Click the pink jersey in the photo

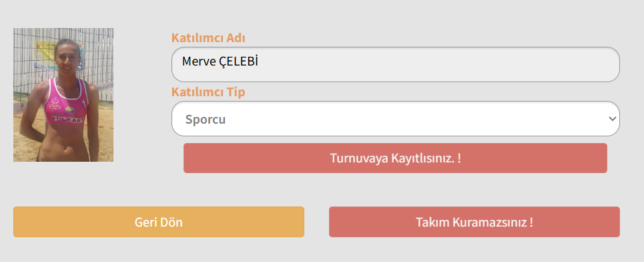pos(65,103)
